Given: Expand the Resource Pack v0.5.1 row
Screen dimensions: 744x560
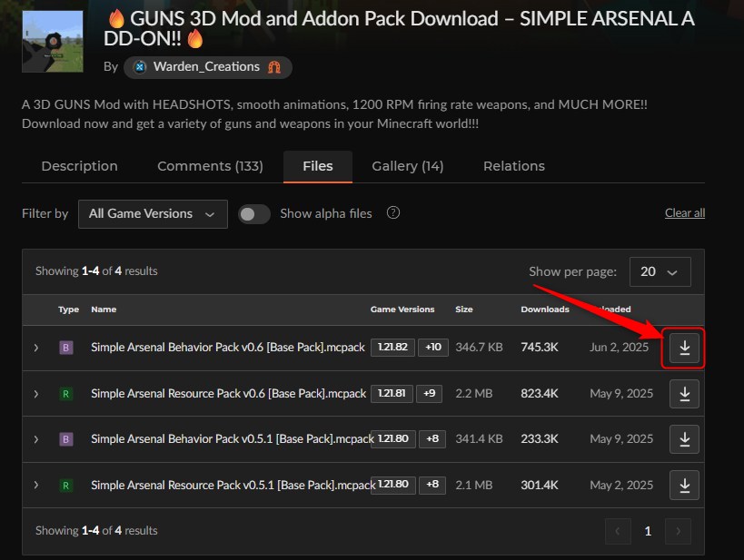Looking at the screenshot, I should click(x=36, y=485).
